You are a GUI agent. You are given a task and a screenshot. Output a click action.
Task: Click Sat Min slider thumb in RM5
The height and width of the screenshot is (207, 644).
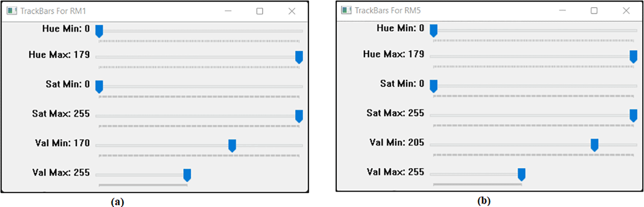tap(433, 86)
